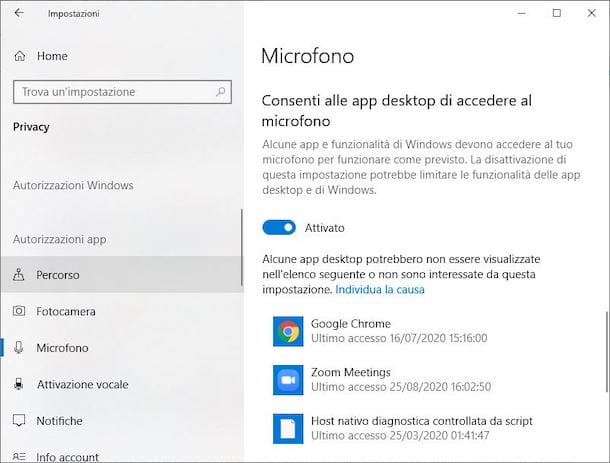Click the Google Chrome app icon
The height and width of the screenshot is (463, 610).
pos(288,331)
